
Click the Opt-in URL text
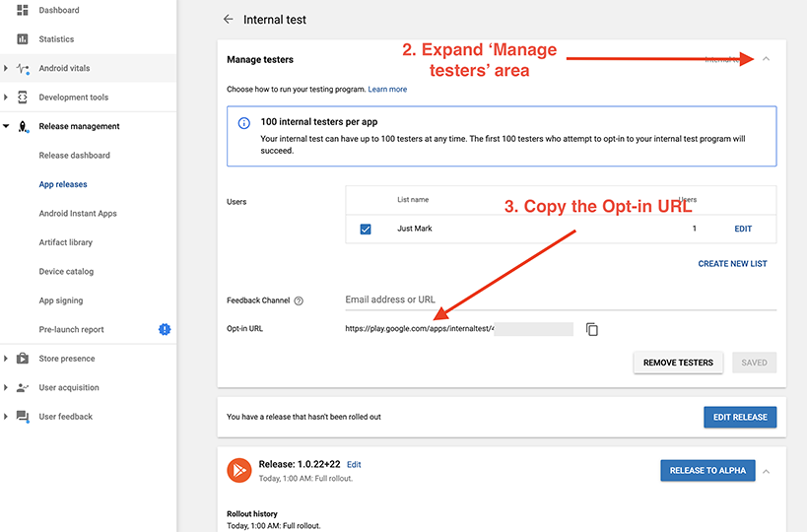coord(420,329)
